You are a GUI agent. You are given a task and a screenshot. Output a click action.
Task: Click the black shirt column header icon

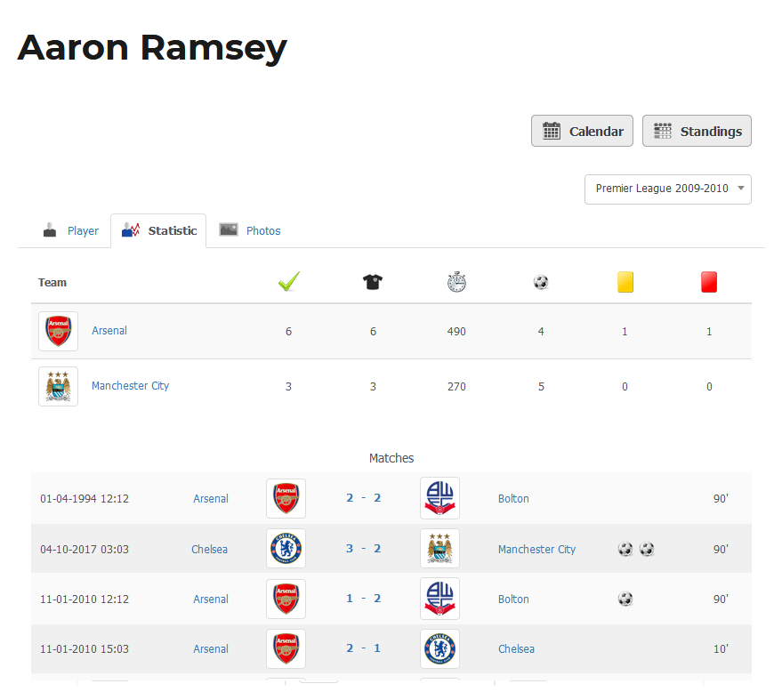pos(373,282)
